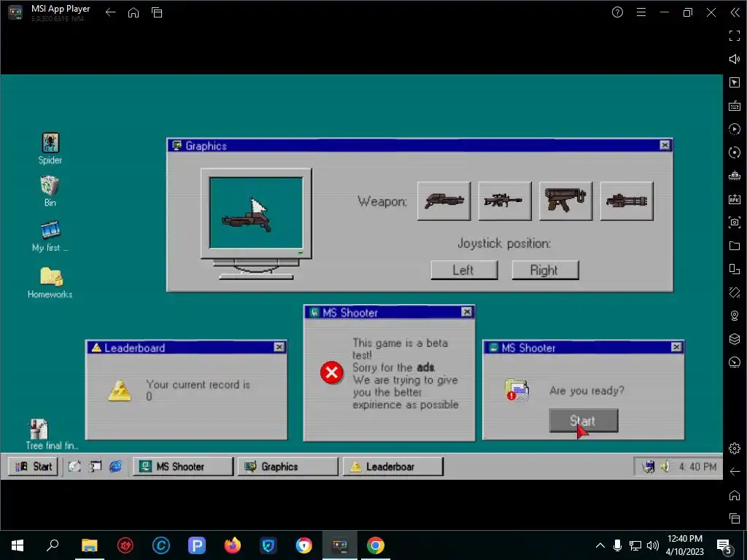
Task: Switch to MS Shooter taskbar item
Action: (x=182, y=467)
